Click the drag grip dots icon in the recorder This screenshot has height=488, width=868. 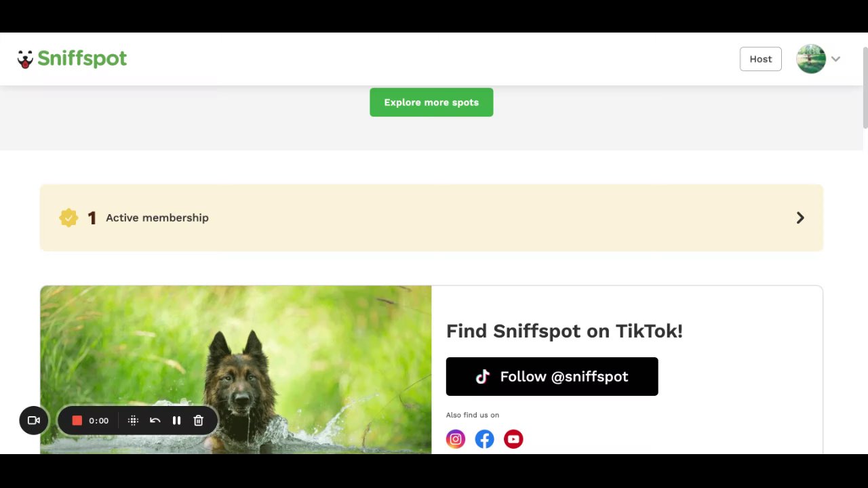coord(133,420)
